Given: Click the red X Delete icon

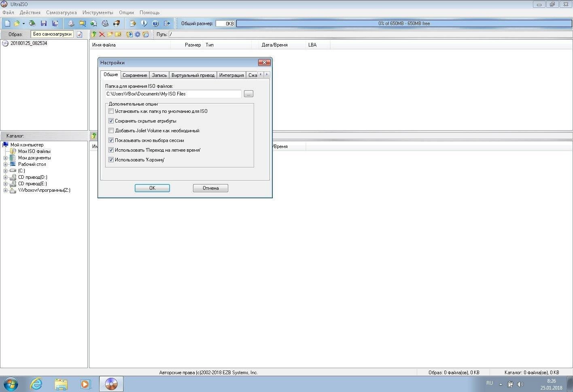Looking at the screenshot, I should [102, 34].
